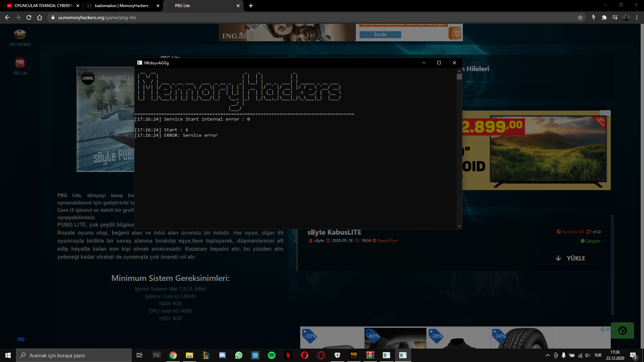
Task: Open the Konuya Git link
Action: 570,232
